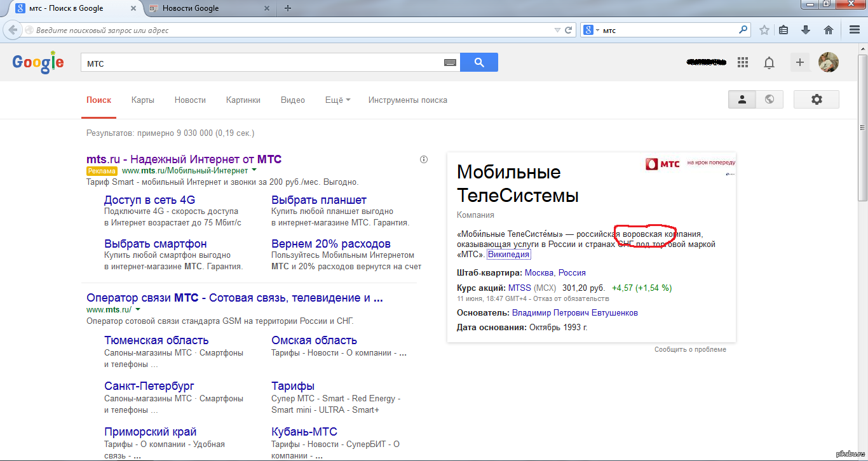Viewport: 868px width, 461px height.
Task: Open the search engine selector in browser search box
Action: tap(591, 30)
